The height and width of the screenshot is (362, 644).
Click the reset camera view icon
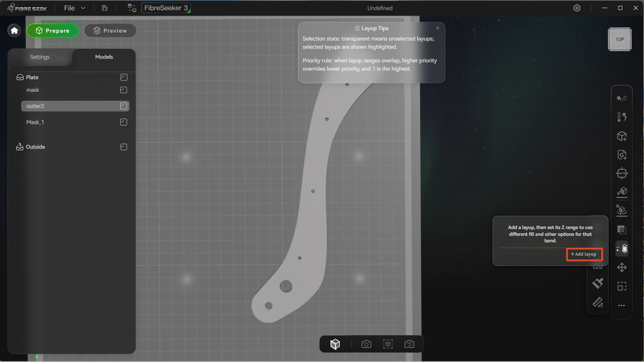tap(409, 344)
